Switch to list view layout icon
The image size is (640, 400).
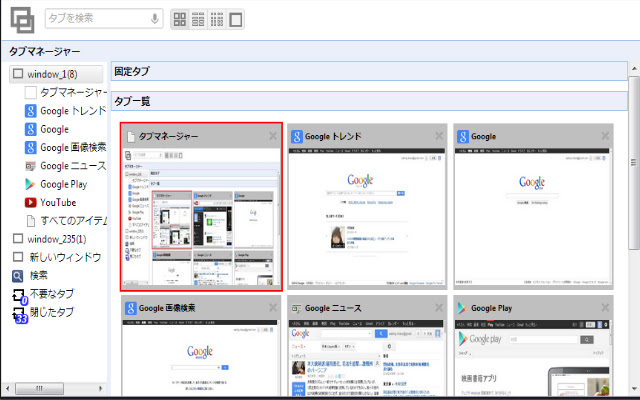pos(198,19)
